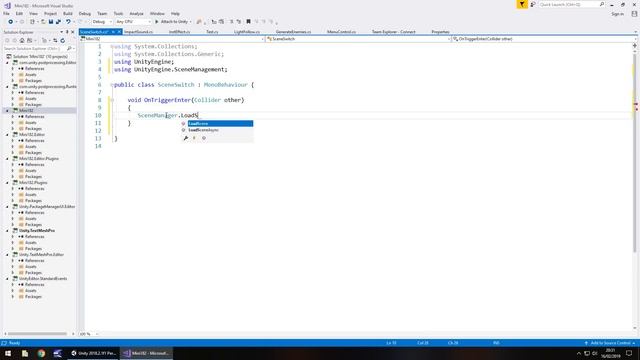
Task: Click the Solution Explorer Home icon
Action: (22, 40)
